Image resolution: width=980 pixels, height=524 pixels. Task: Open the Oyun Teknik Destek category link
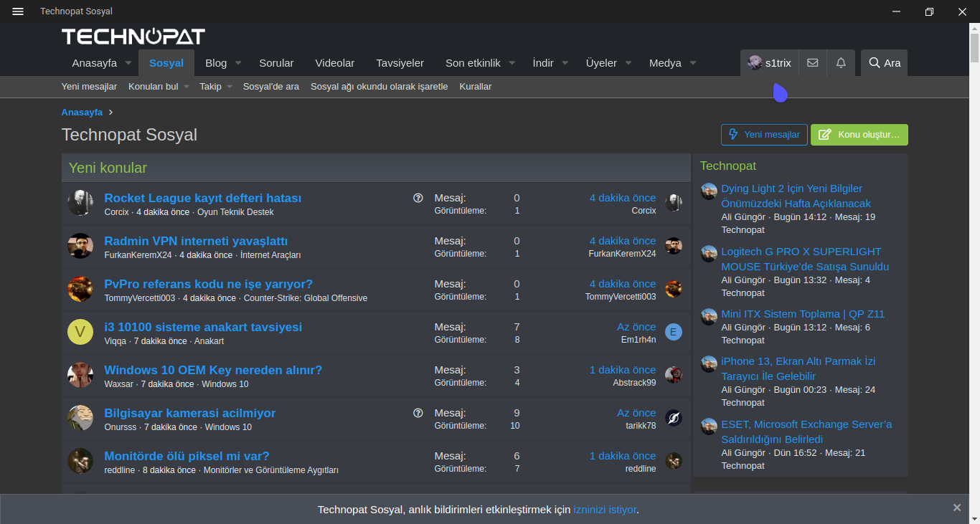point(235,212)
